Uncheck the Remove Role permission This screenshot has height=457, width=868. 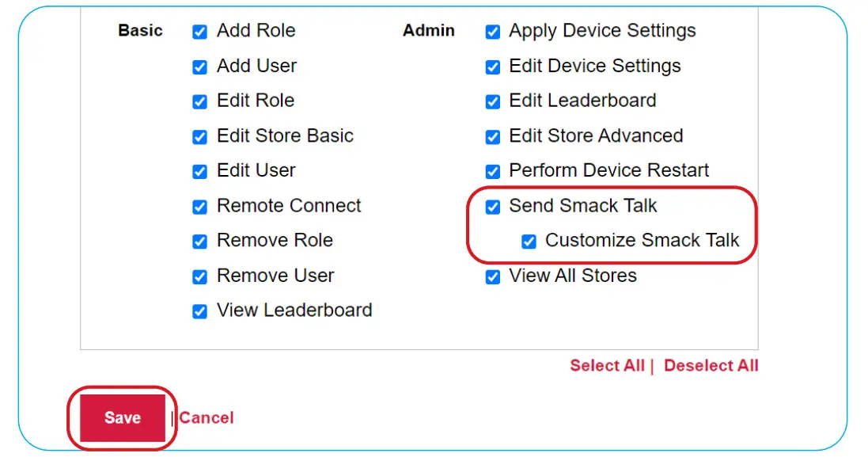pos(199,241)
